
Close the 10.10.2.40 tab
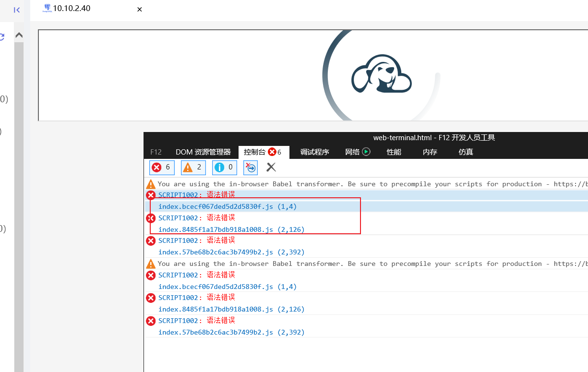pyautogui.click(x=140, y=9)
